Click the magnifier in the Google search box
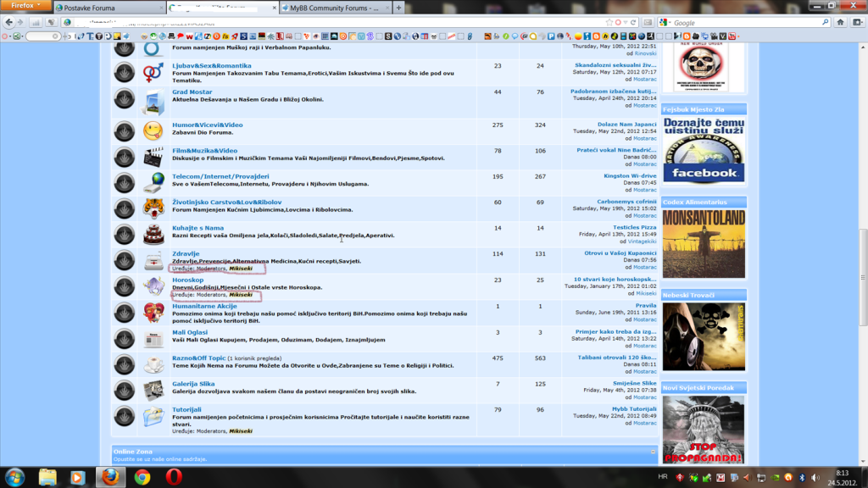 (x=826, y=23)
